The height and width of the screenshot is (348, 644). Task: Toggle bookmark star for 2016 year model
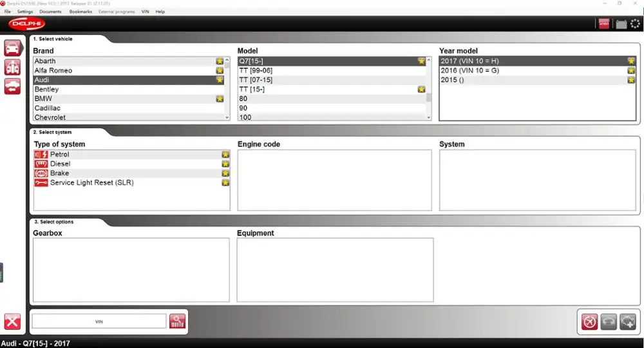pyautogui.click(x=631, y=71)
